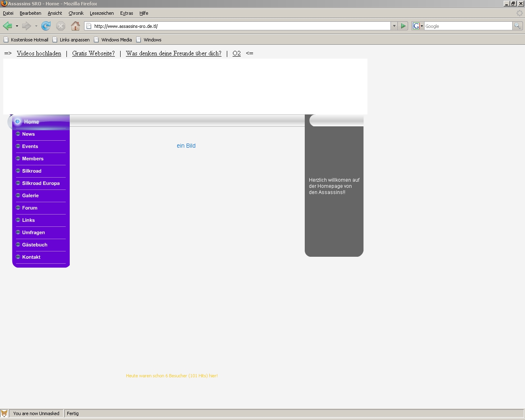Click the Kostenlose Hotmail bookmark
525x420 pixels.
26,40
